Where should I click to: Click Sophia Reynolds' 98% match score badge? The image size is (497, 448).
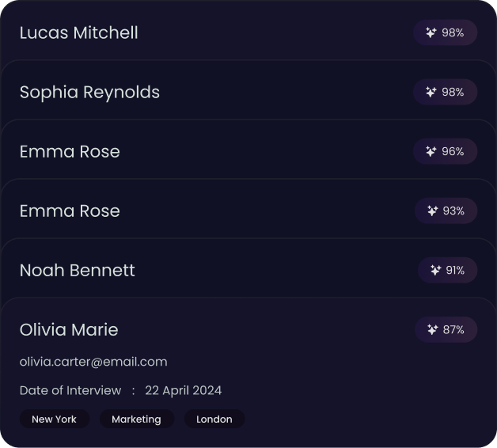[x=445, y=92]
